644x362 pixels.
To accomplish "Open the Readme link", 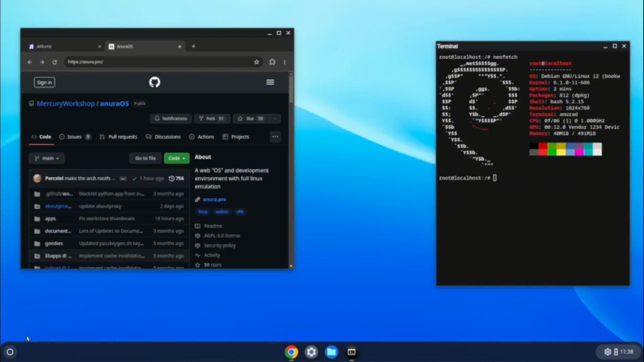I will 213,226.
